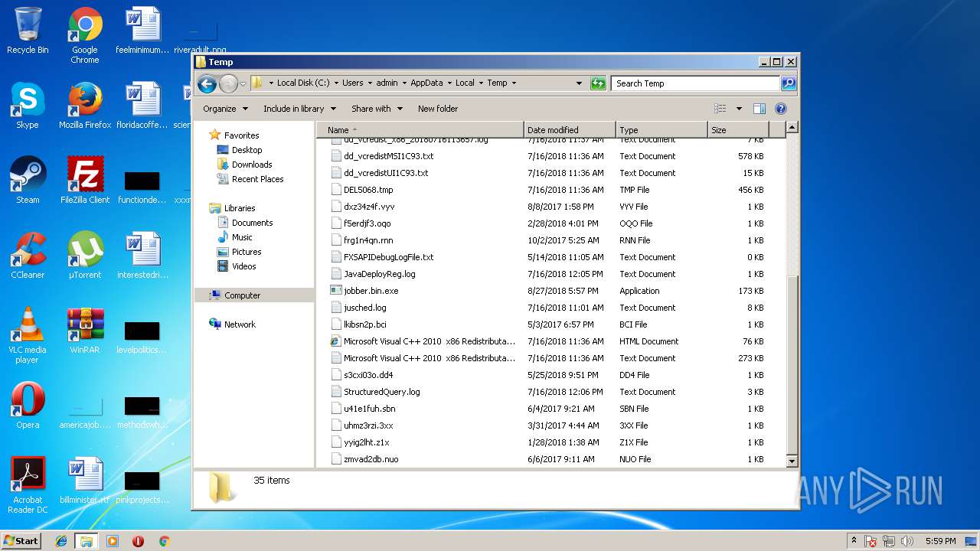Image resolution: width=980 pixels, height=551 pixels.
Task: Expand the arrow after AppData in path
Action: [449, 83]
